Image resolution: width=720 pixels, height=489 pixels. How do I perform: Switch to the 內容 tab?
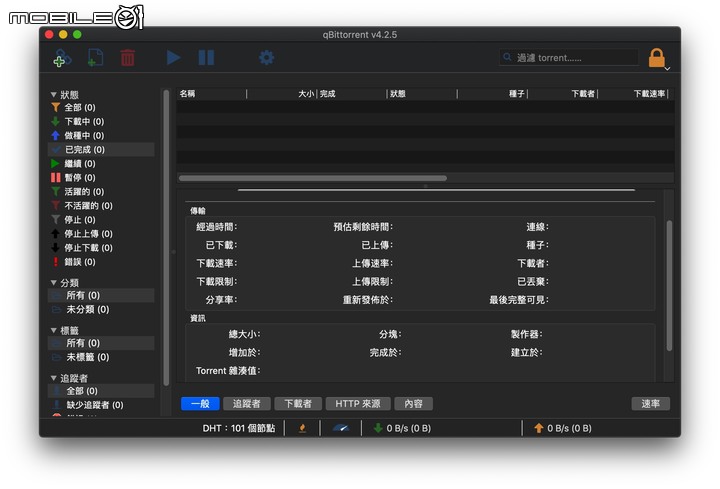click(x=413, y=404)
